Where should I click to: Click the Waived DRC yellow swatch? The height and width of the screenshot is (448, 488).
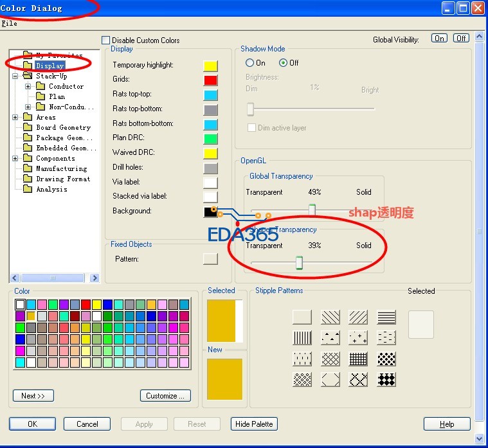click(210, 154)
